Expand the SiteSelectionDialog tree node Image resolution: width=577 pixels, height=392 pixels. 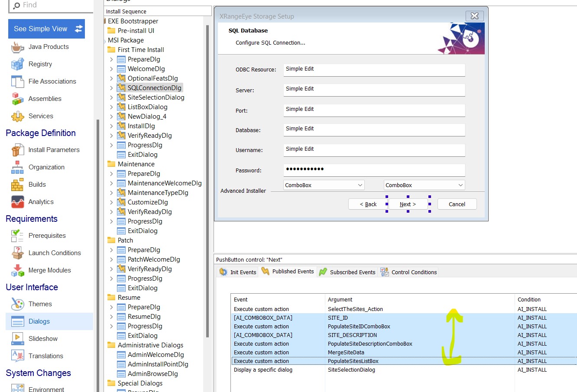pos(112,97)
